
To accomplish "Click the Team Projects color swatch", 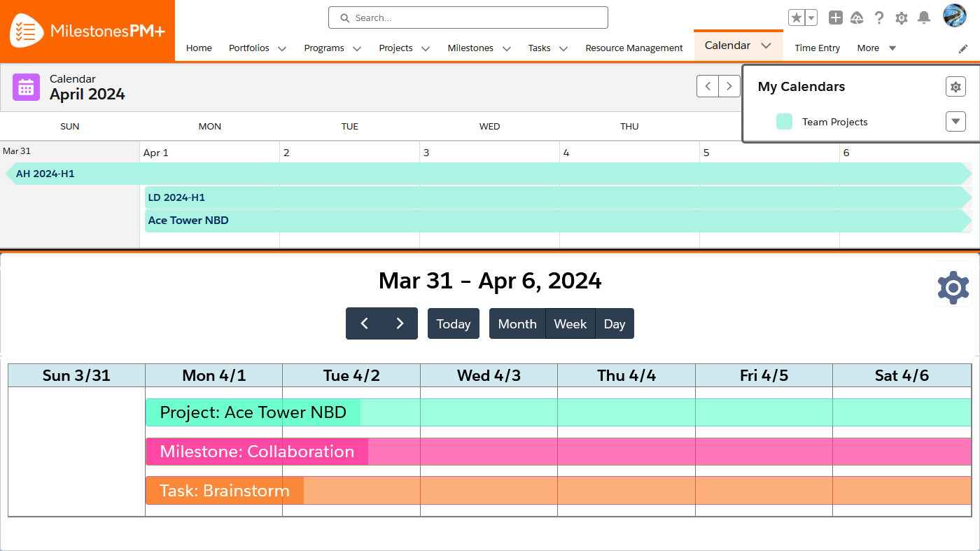I will (x=784, y=121).
